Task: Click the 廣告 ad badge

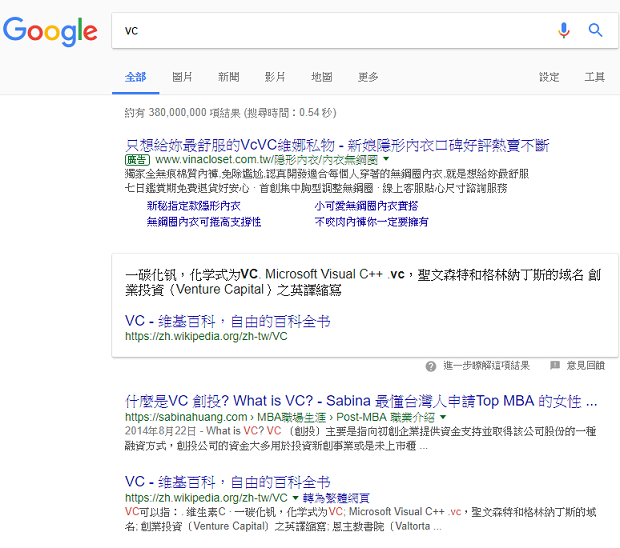Action: pos(138,160)
